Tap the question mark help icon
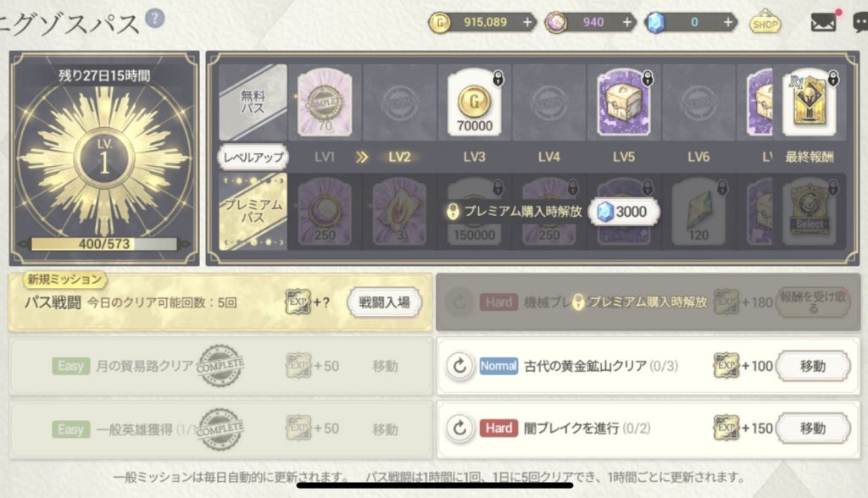Screen dimensions: 868x498 click(x=154, y=19)
